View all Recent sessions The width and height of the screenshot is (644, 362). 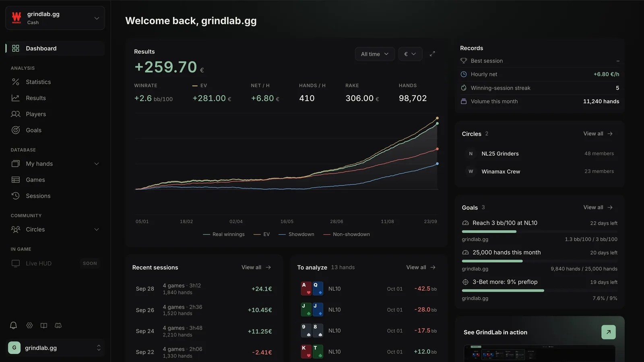tap(256, 267)
